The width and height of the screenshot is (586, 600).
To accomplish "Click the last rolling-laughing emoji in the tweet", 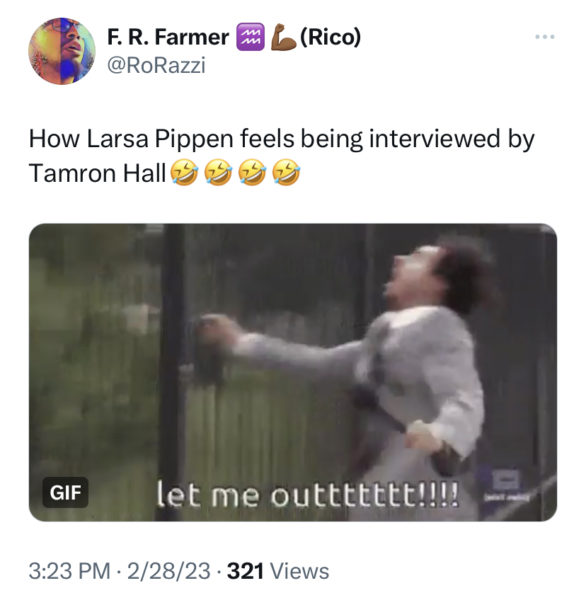I will (x=286, y=173).
